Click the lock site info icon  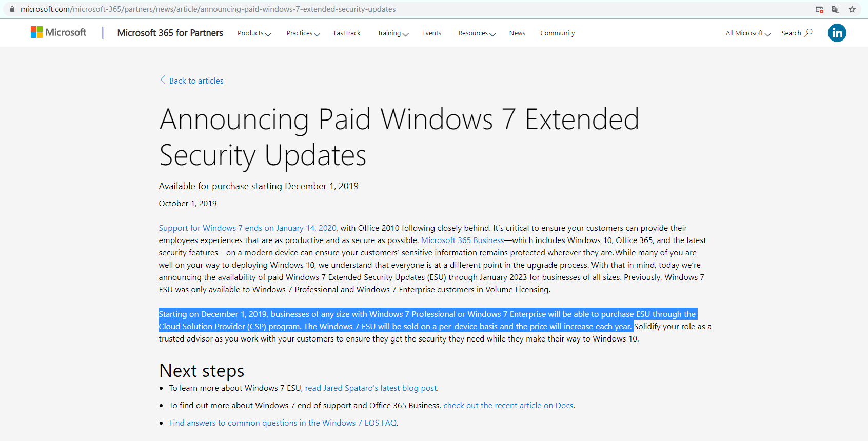[x=12, y=9]
